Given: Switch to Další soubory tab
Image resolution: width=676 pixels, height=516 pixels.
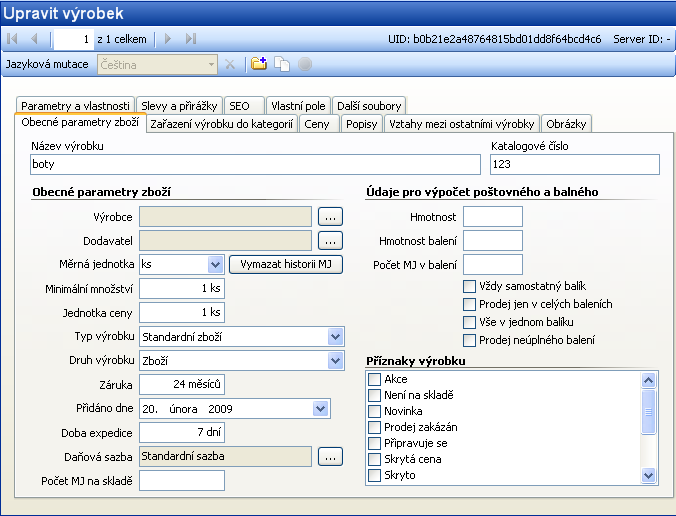Looking at the screenshot, I should coord(369,106).
